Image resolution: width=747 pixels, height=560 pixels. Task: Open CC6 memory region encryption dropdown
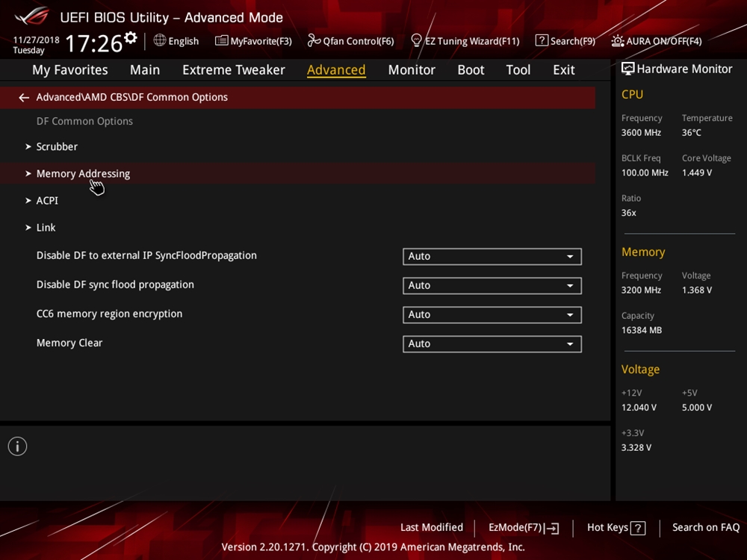click(492, 315)
